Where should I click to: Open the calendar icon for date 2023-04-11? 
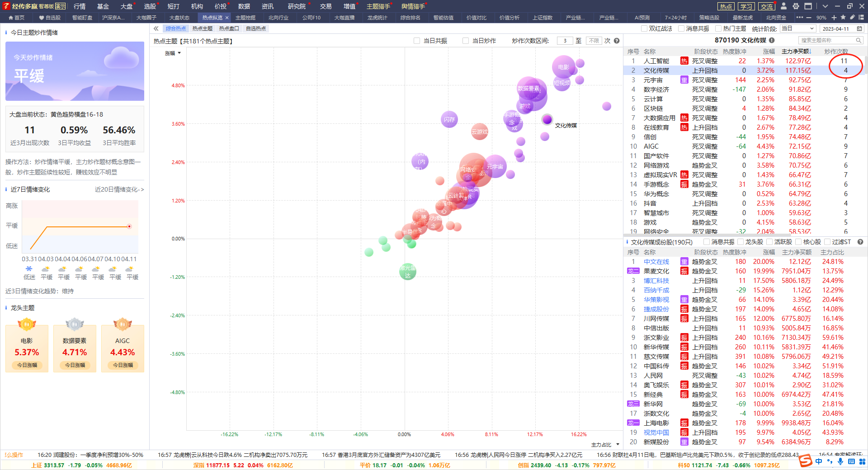pos(859,28)
